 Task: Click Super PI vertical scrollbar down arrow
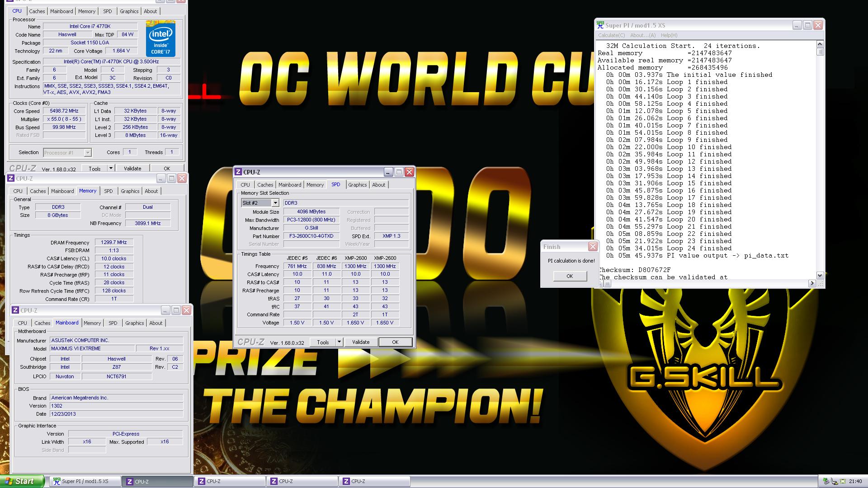pyautogui.click(x=820, y=275)
